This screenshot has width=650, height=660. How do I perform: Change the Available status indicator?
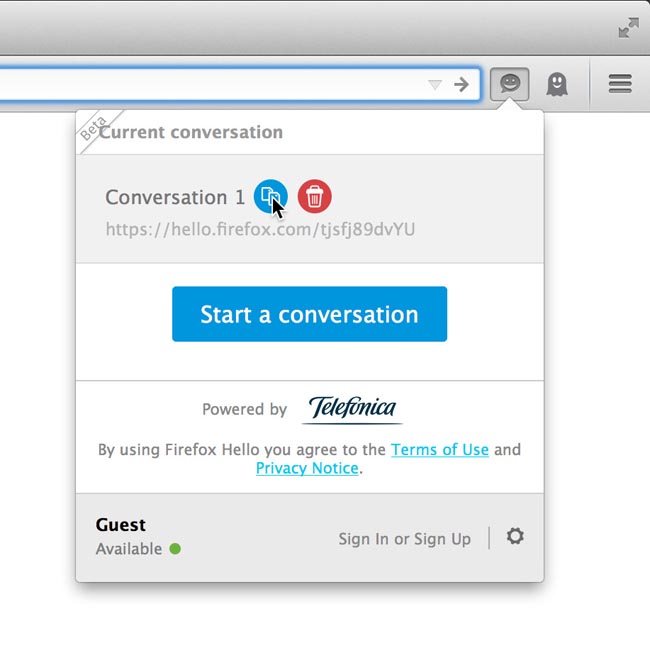tap(138, 549)
